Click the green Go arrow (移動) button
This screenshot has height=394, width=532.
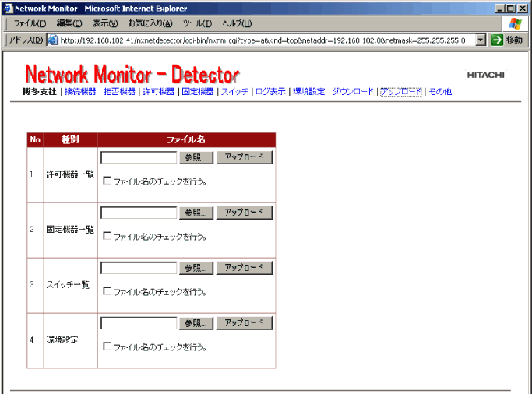(x=497, y=40)
